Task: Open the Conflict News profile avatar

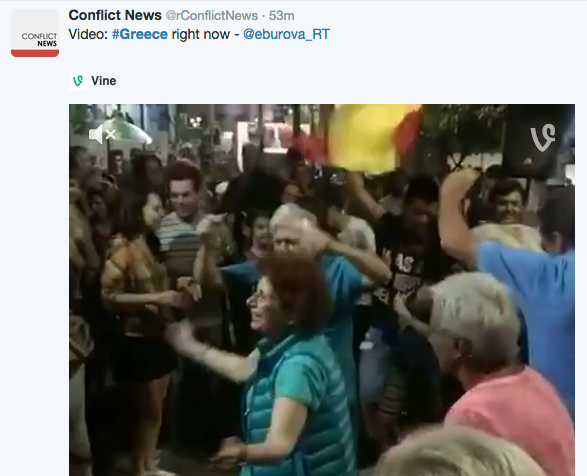Action: pyautogui.click(x=35, y=33)
